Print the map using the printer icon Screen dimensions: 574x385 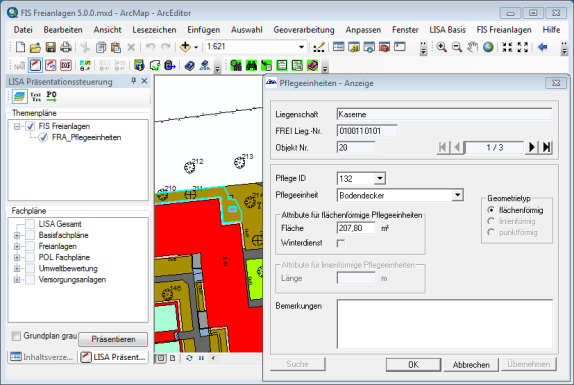click(66, 47)
